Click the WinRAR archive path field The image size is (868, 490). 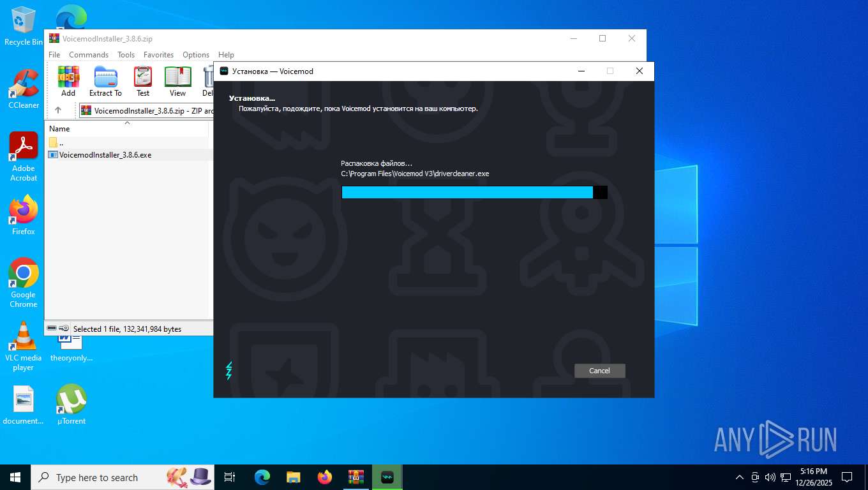147,110
